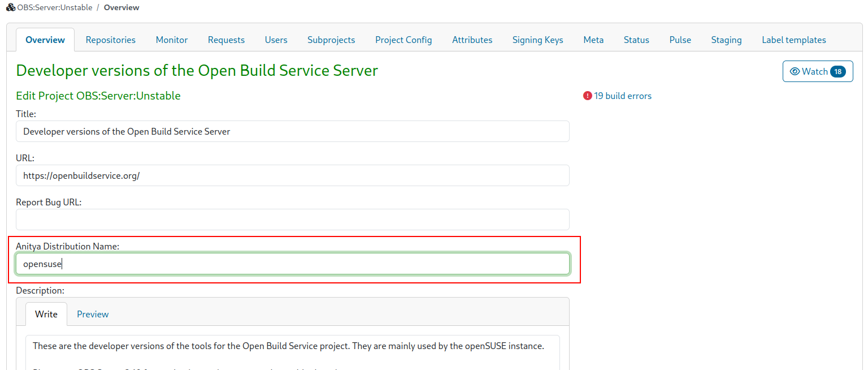This screenshot has width=868, height=370.
Task: Open the 19 build errors list
Action: click(x=622, y=96)
